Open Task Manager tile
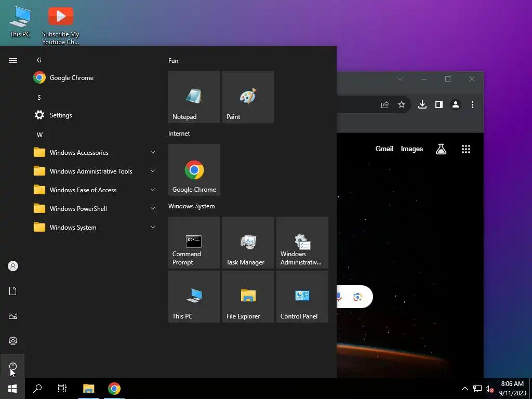 click(x=248, y=243)
